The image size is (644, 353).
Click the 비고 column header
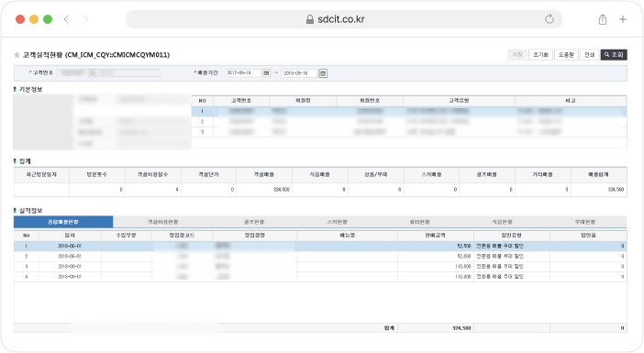pos(571,101)
